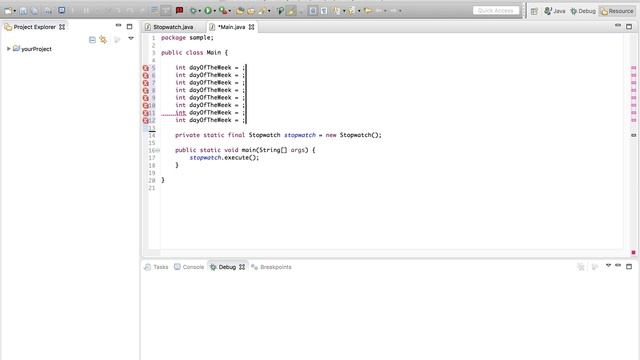Click the Next Annotation icon
The width and height of the screenshot is (640, 360).
click(337, 11)
